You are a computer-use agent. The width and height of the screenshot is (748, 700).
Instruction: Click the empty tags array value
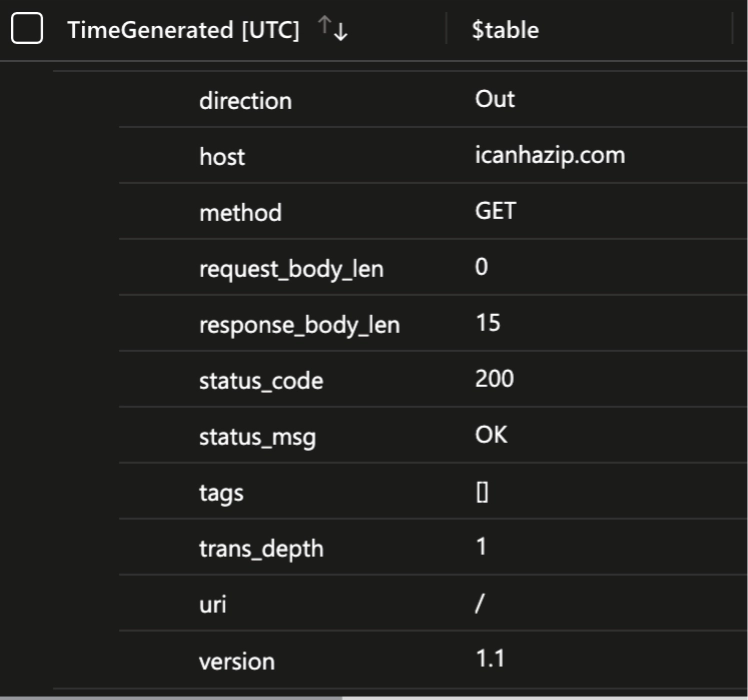click(x=482, y=492)
